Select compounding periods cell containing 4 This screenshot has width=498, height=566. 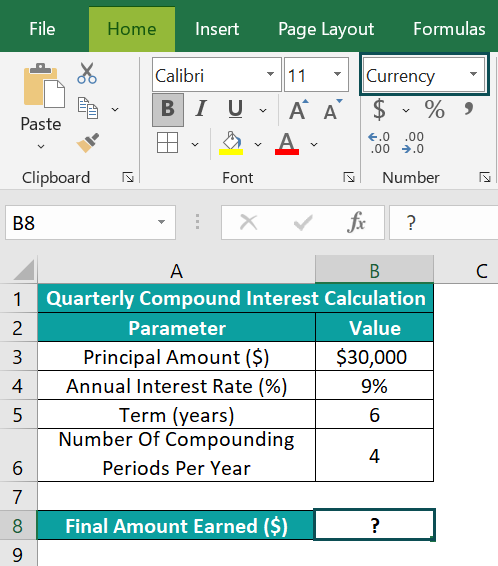(x=375, y=455)
